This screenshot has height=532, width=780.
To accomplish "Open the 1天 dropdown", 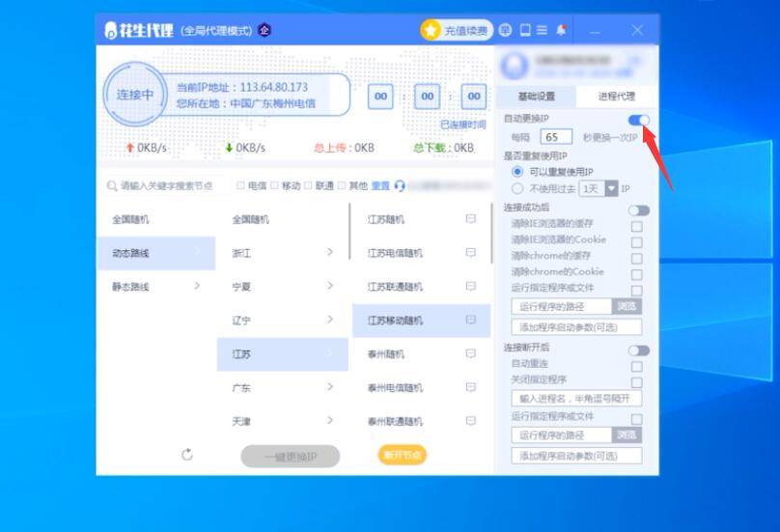I will [x=599, y=188].
